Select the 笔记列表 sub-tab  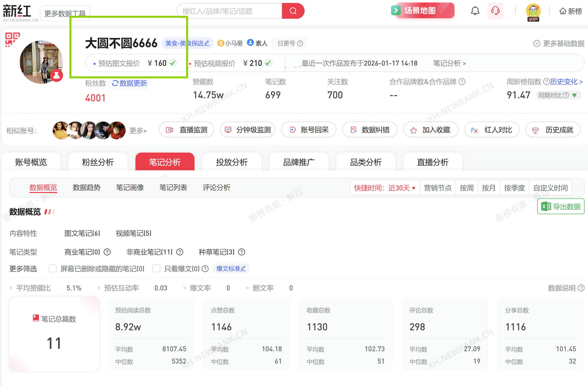[173, 187]
